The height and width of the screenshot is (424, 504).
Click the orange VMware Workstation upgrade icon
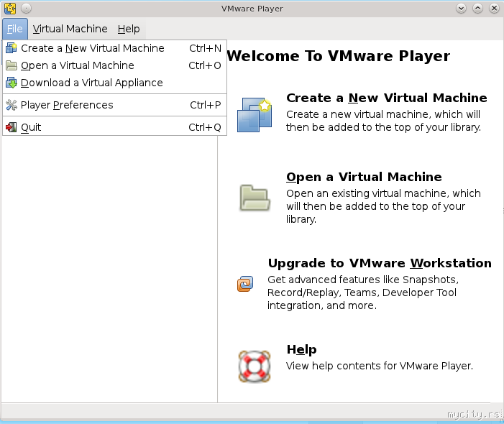[245, 284]
